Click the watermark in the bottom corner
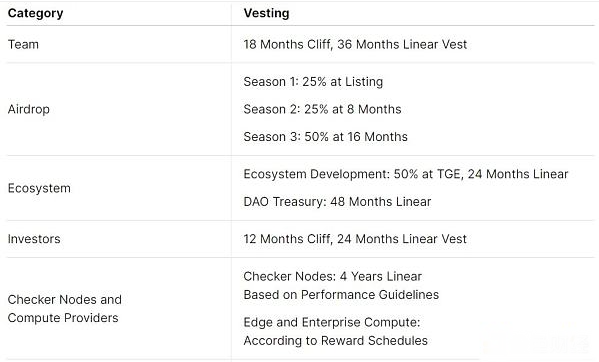This screenshot has width=599, height=362. 537,338
